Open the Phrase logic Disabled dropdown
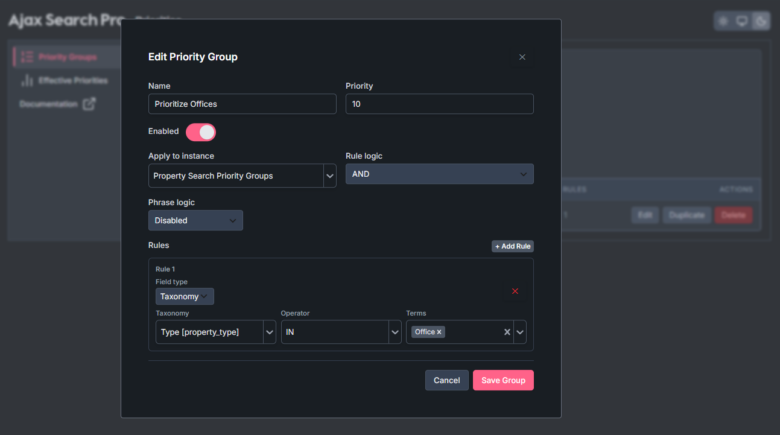This screenshot has width=780, height=435. (195, 220)
